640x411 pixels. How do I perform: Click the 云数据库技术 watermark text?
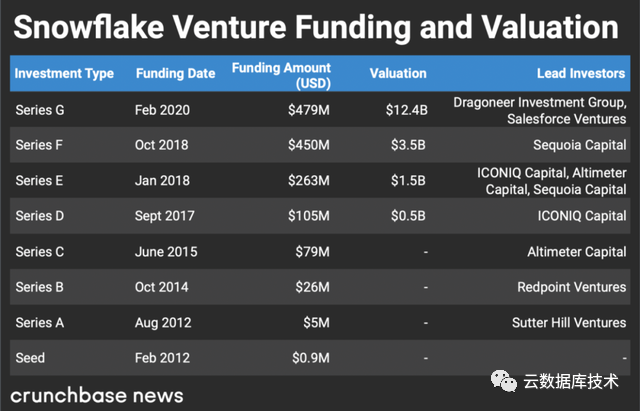(571, 381)
